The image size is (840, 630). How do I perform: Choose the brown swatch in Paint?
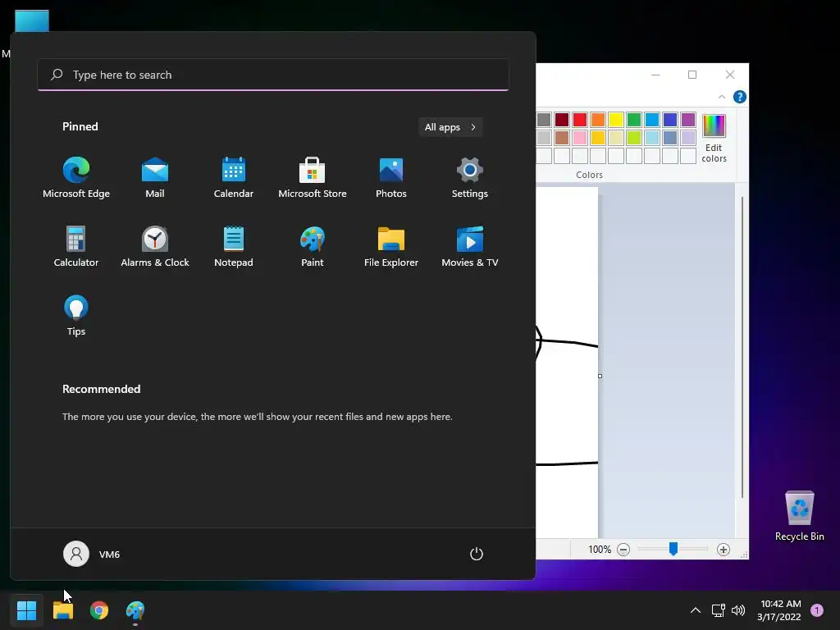[561, 138]
